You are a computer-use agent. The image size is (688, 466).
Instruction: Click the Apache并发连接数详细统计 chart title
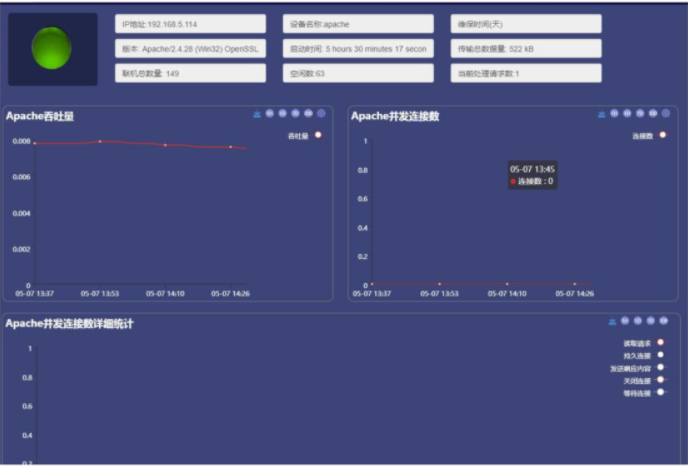click(x=69, y=324)
